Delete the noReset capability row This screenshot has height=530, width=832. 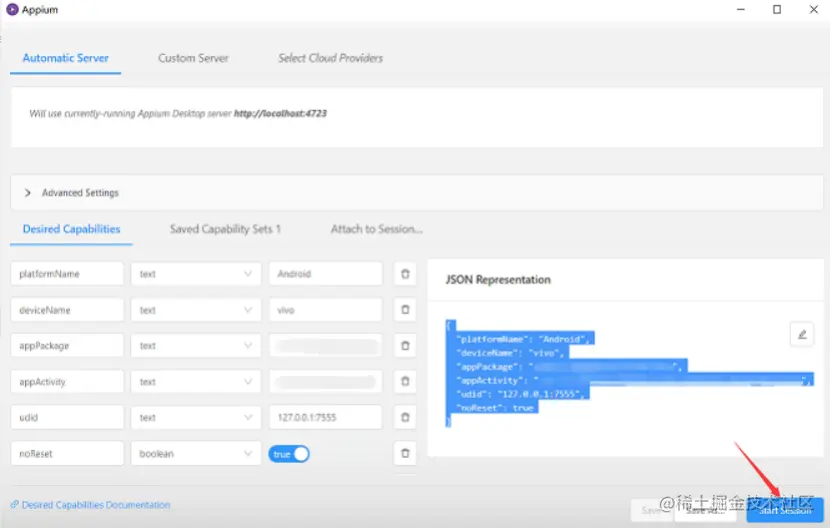pos(405,454)
